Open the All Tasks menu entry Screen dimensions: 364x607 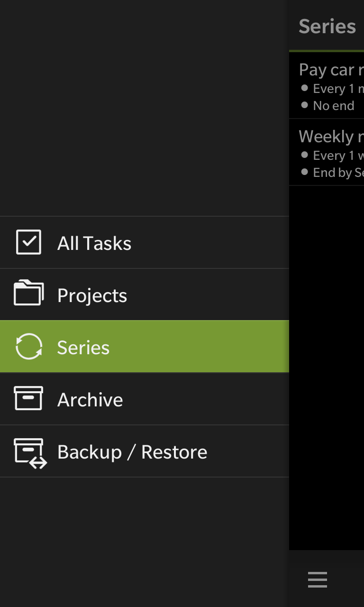(145, 243)
